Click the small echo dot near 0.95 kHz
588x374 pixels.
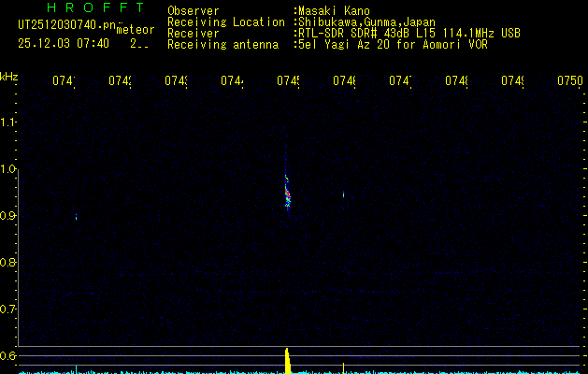tap(343, 194)
